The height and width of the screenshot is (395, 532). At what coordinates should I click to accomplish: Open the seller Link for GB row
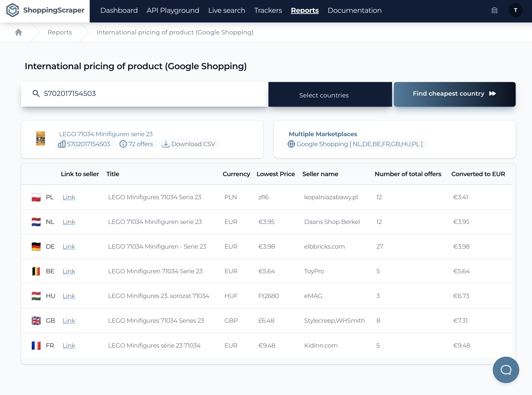tap(69, 321)
